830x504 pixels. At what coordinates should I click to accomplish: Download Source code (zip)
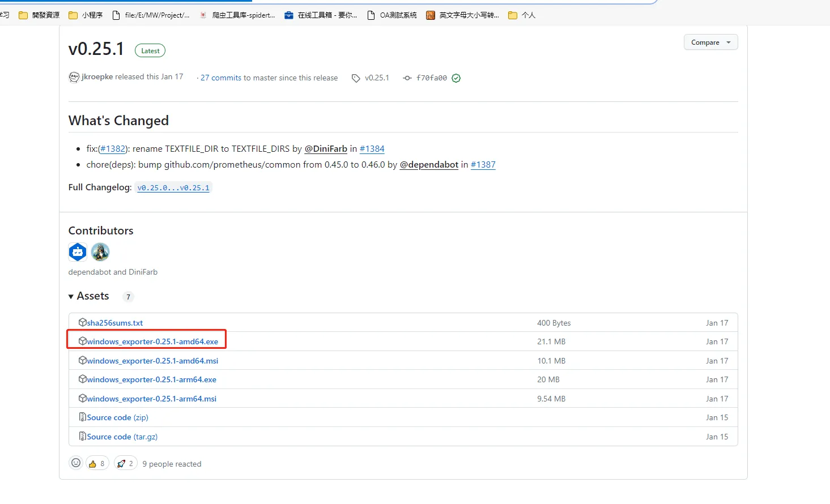click(118, 417)
